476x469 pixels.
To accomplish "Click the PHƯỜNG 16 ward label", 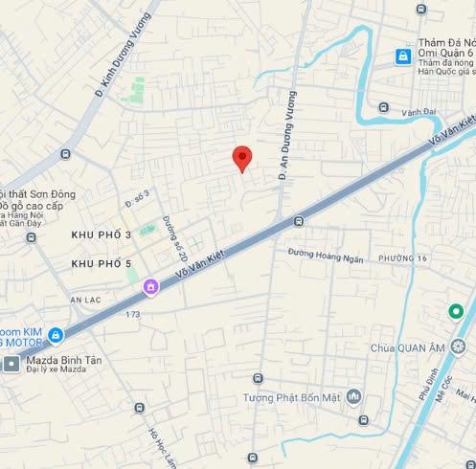I will (x=402, y=258).
